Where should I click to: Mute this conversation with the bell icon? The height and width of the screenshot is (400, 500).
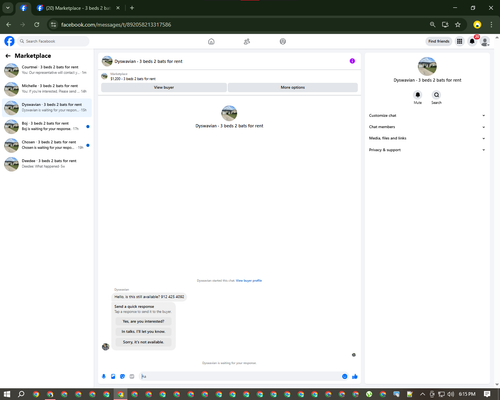pyautogui.click(x=418, y=95)
